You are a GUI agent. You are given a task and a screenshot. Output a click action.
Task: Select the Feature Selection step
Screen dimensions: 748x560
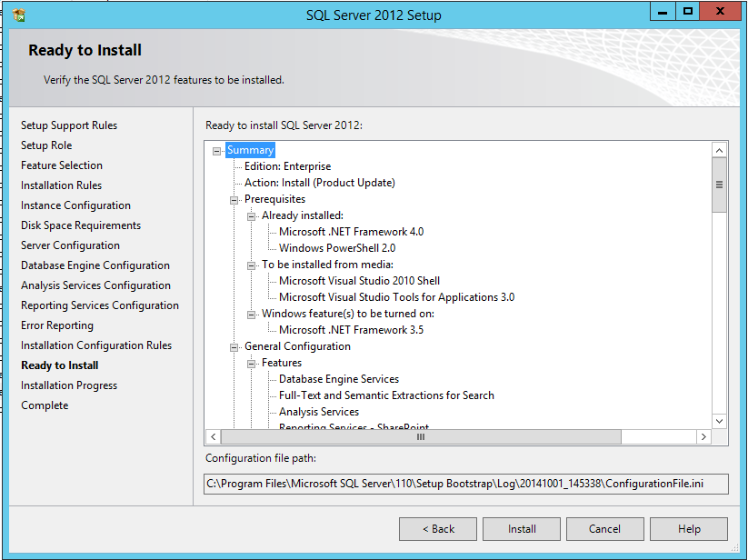point(62,165)
